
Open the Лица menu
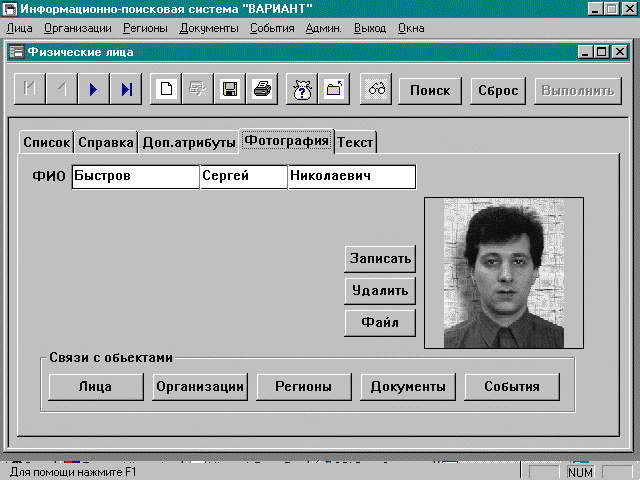(x=19, y=28)
